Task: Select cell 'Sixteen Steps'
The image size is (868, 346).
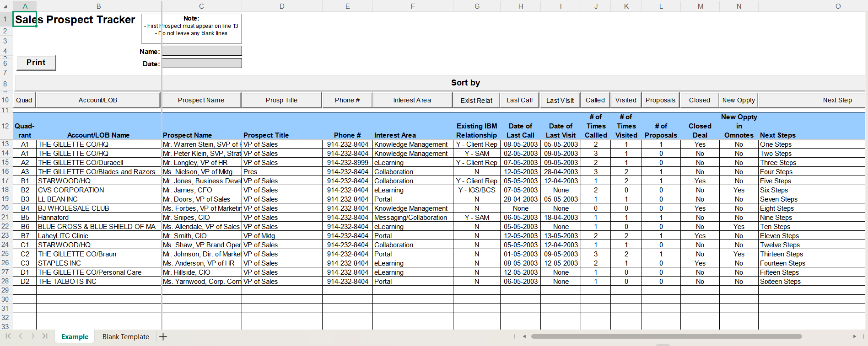Action: pos(812,282)
